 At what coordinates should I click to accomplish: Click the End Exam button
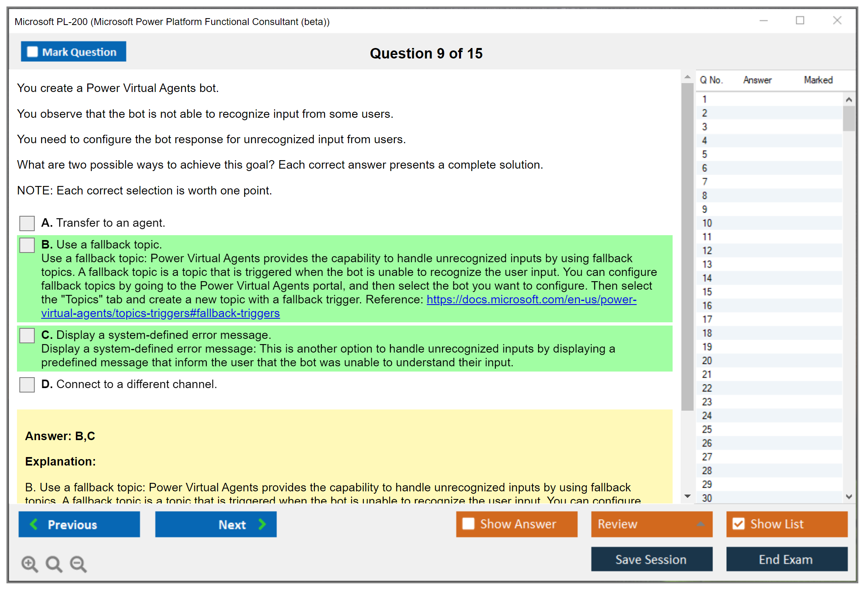point(786,559)
